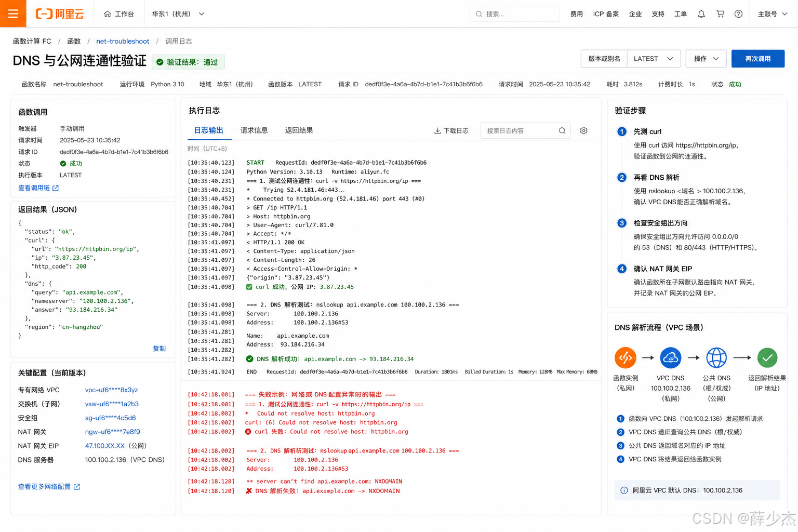
Task: Click the 再次调用 button
Action: tap(757, 59)
